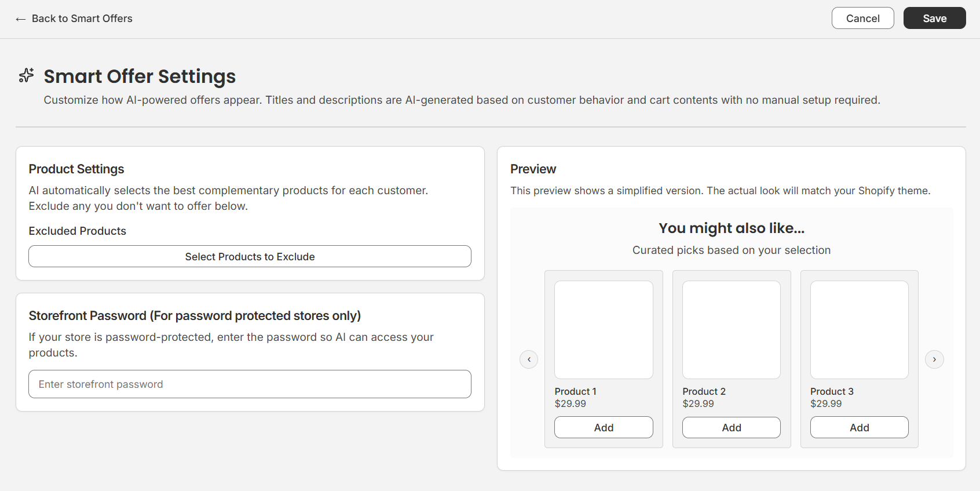Add Product 2 in the preview

click(732, 427)
